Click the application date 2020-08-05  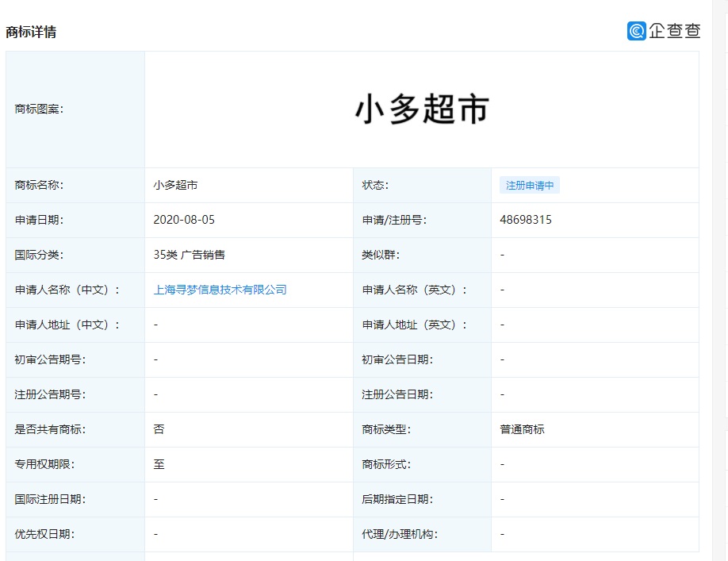[184, 220]
